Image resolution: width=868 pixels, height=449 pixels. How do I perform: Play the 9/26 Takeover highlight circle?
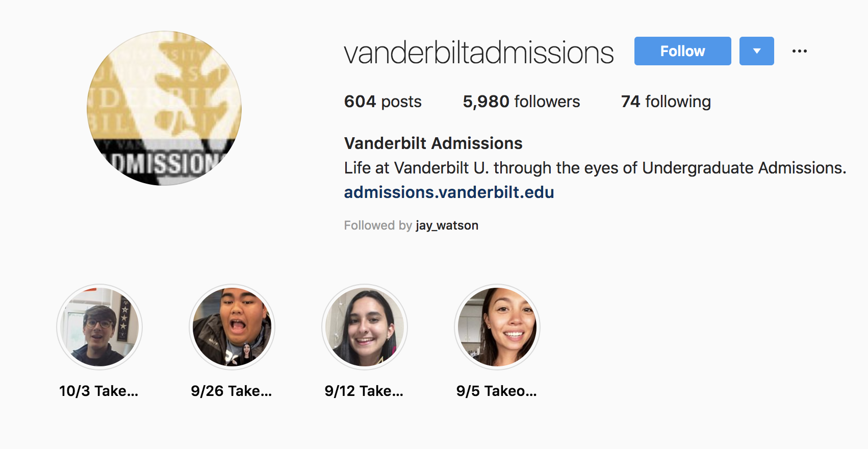point(232,327)
